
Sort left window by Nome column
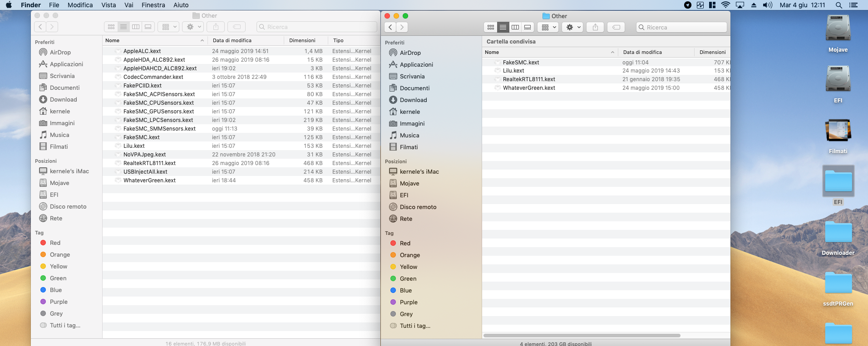coord(155,40)
